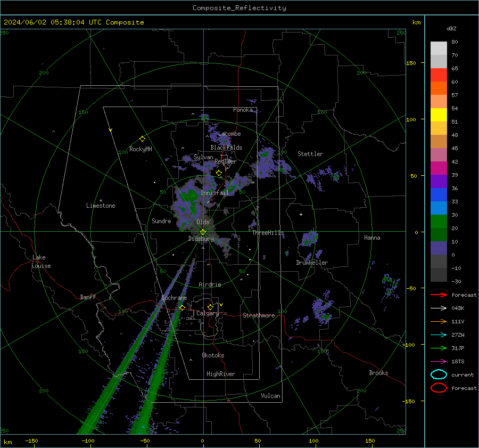Click the 30 dBZ green swatch
This screenshot has width=479, height=448.
[439, 221]
